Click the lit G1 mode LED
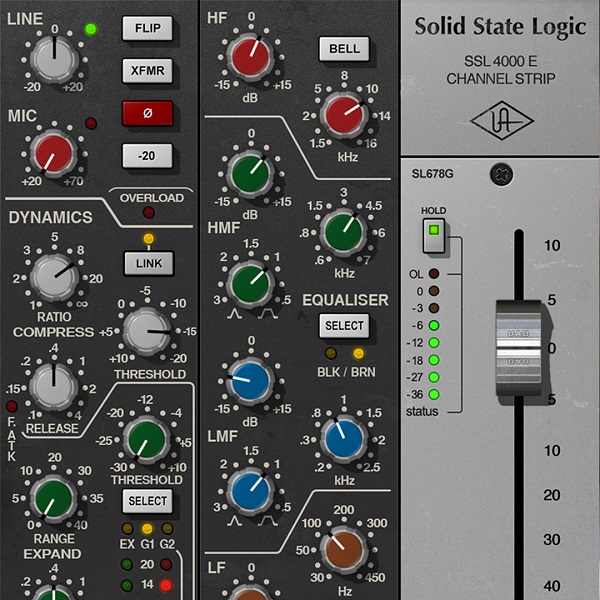This screenshot has height=600, width=600. click(147, 529)
